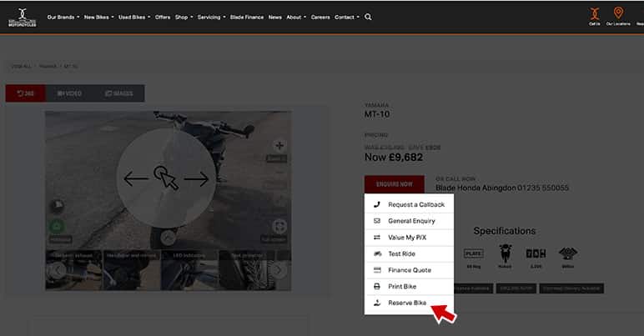Open the LED indicators thumbnail
Viewport: 644px width, 336px height.
click(x=189, y=270)
